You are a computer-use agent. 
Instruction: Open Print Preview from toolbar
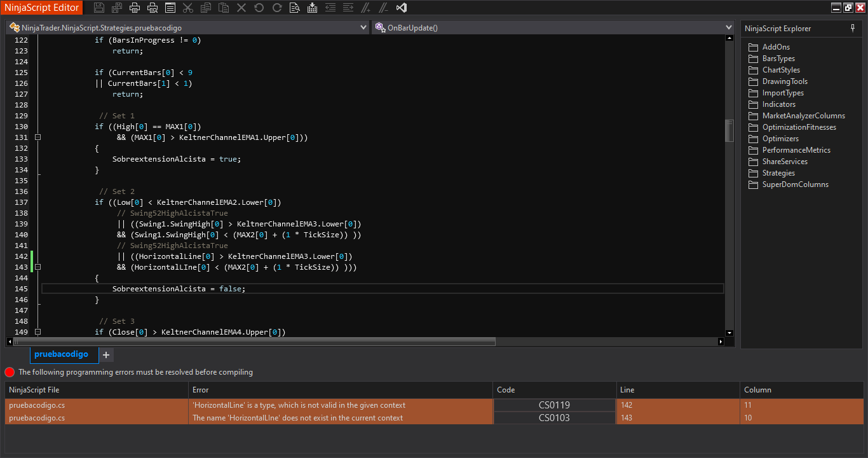153,8
